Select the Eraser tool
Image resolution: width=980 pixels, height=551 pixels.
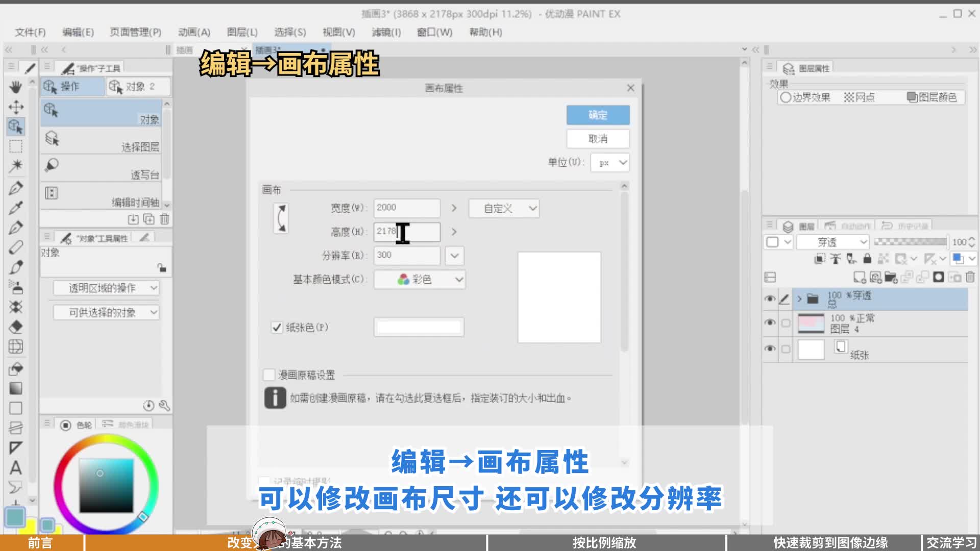coord(15,327)
